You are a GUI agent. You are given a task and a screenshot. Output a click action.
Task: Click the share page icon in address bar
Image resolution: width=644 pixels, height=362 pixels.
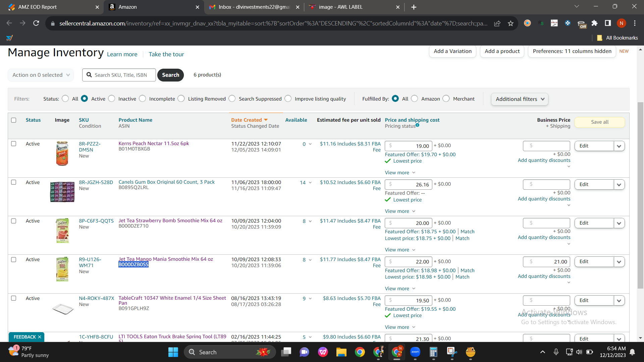497,23
